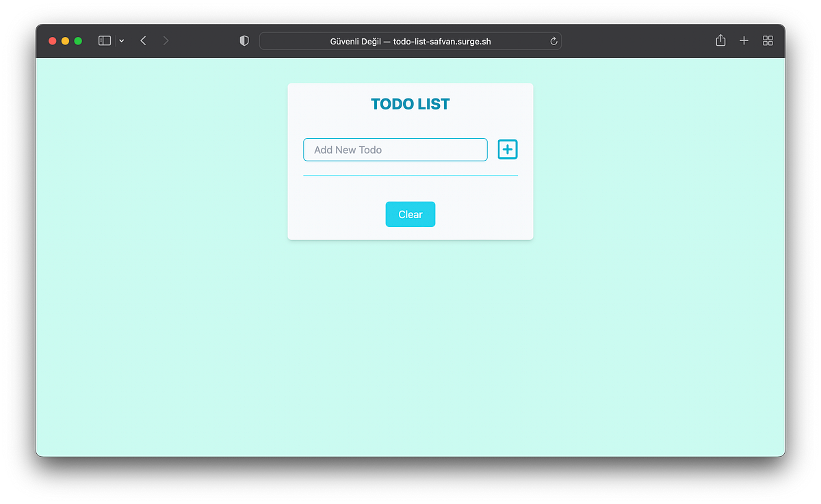Open a new tab with the plus icon
The height and width of the screenshot is (504, 821).
click(x=744, y=40)
